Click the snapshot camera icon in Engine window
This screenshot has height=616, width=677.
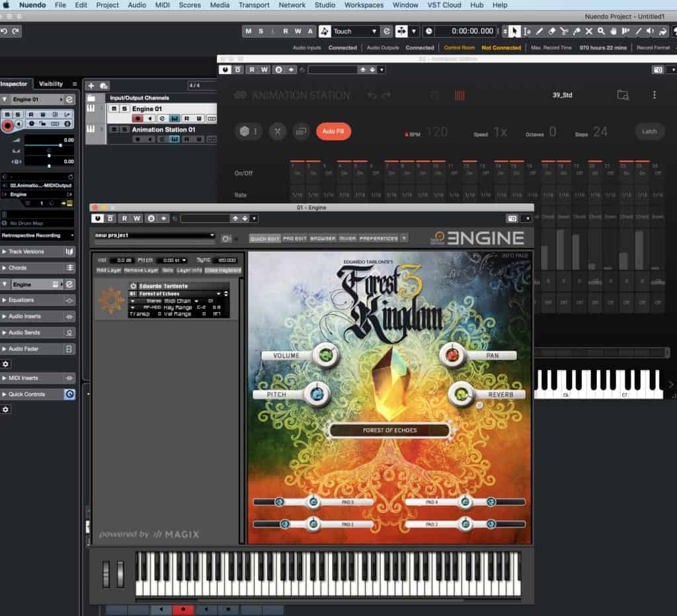point(512,218)
